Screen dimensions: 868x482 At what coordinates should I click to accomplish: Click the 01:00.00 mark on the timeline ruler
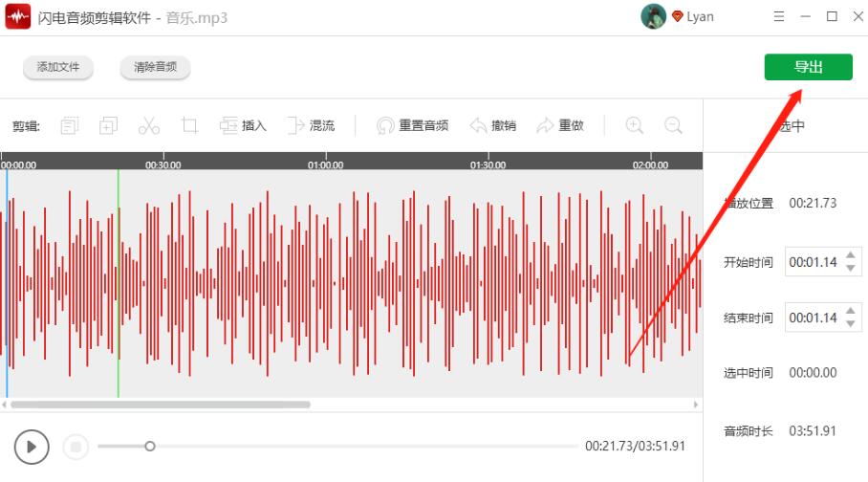tap(325, 164)
